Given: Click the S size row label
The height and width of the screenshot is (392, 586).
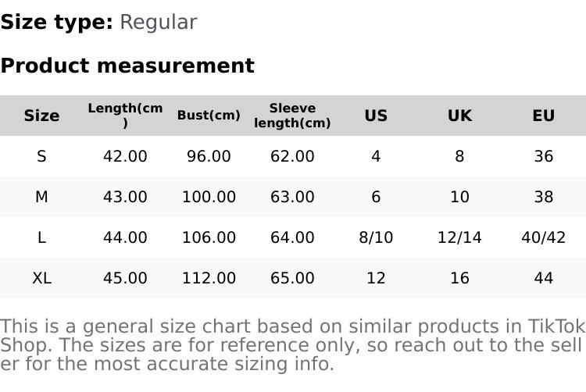Looking at the screenshot, I should coord(41,156).
